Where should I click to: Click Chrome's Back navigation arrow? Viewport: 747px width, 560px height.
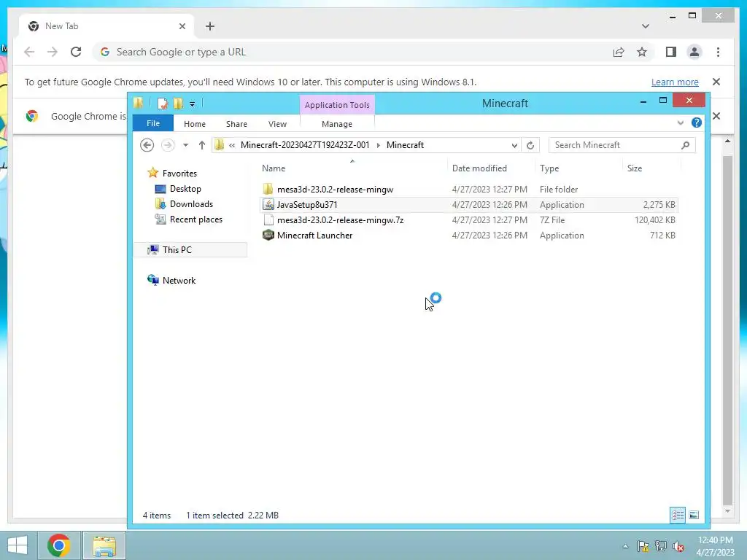pos(29,52)
